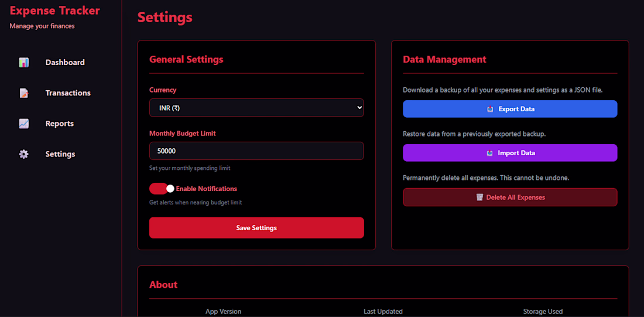Click the Enable Notifications label text
This screenshot has width=644, height=317.
(207, 189)
